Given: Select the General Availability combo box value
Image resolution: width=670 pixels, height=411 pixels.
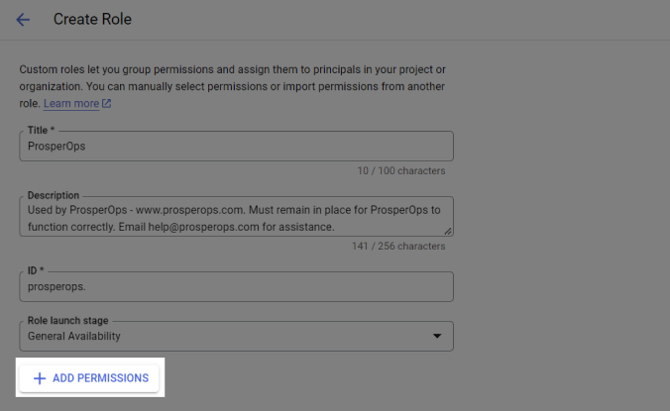Looking at the screenshot, I should (237, 336).
